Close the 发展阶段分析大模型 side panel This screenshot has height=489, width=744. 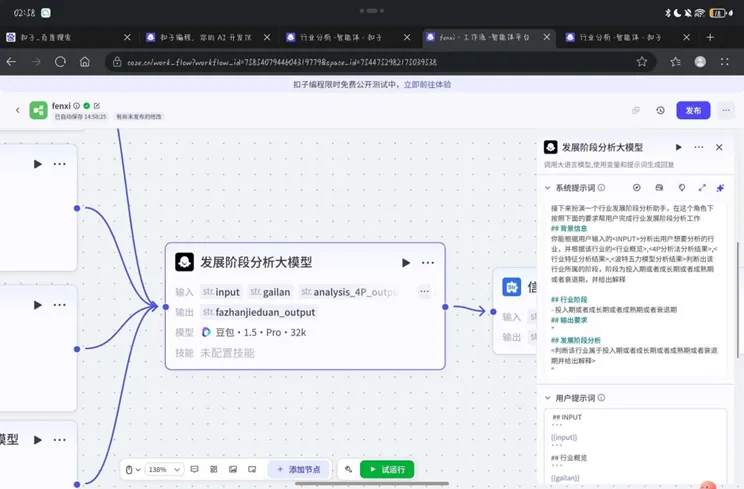pyautogui.click(x=719, y=148)
